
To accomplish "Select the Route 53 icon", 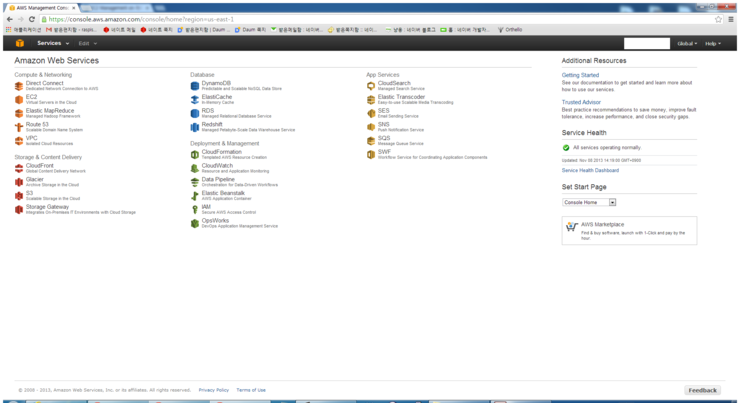I will pos(19,127).
